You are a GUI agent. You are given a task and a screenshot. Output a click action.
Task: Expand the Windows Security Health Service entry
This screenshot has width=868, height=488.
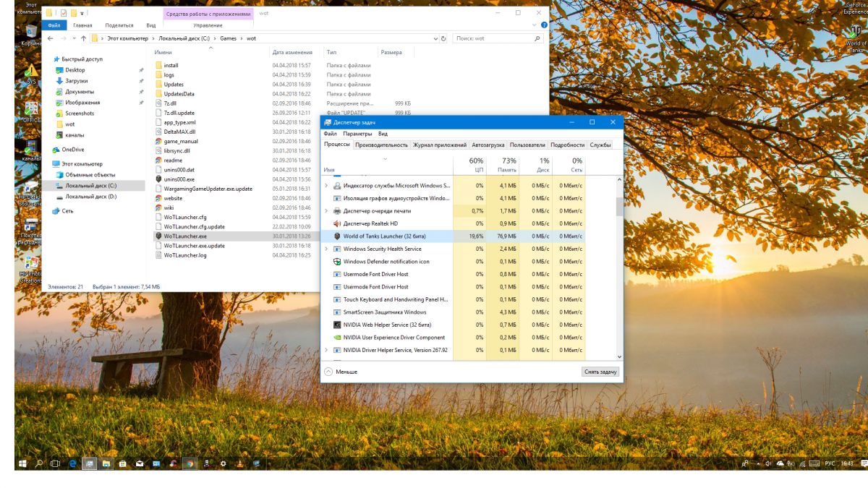(326, 249)
